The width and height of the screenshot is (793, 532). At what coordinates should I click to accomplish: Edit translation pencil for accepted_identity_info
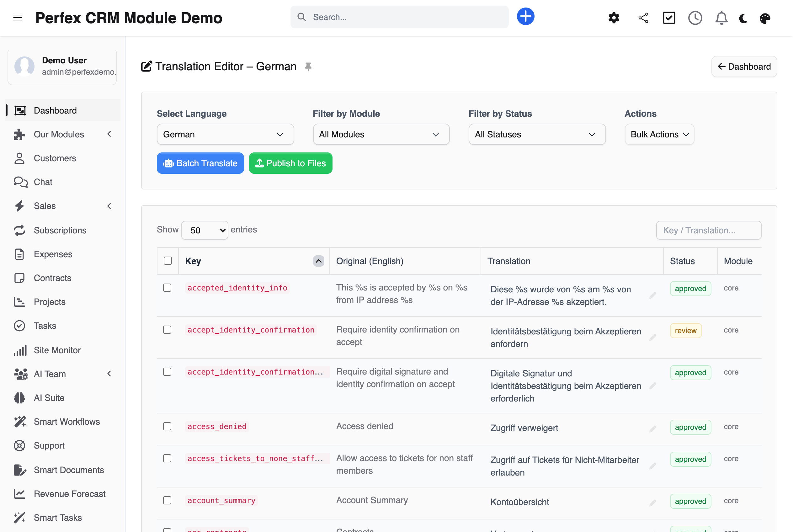(652, 295)
